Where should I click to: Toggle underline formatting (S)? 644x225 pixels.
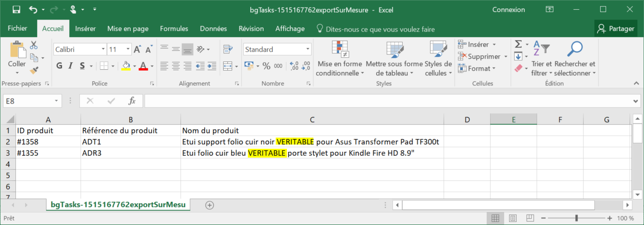tap(83, 66)
